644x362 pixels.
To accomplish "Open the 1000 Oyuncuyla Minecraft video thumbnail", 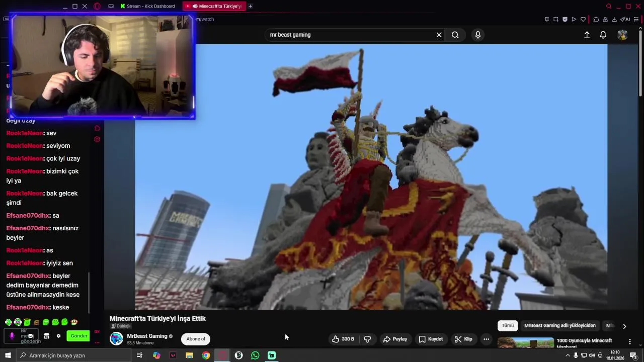I will pyautogui.click(x=525, y=343).
